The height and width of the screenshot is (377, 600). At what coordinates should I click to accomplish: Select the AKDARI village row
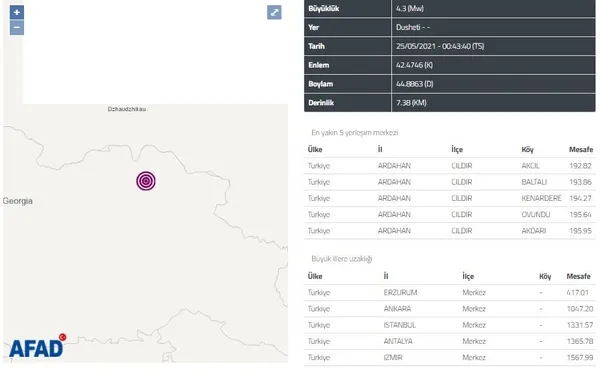450,231
